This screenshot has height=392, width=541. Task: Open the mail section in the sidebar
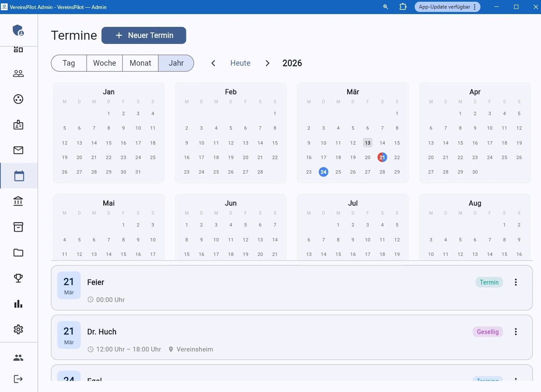(18, 150)
